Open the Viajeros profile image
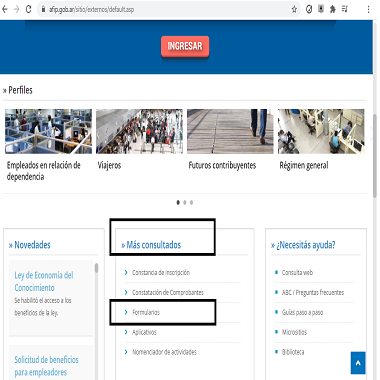Screen dimensions: 380x380 (x=139, y=131)
